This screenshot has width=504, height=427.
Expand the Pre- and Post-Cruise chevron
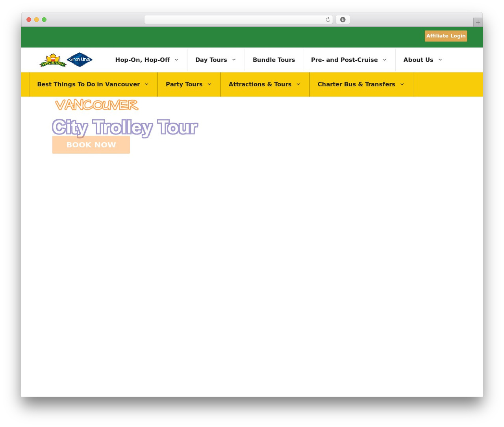click(x=385, y=60)
